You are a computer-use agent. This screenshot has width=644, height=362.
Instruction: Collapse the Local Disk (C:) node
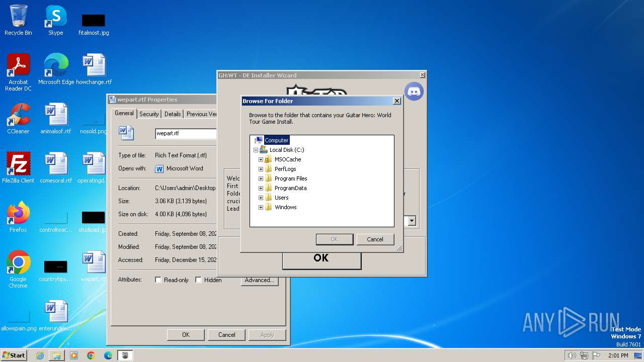tap(256, 150)
